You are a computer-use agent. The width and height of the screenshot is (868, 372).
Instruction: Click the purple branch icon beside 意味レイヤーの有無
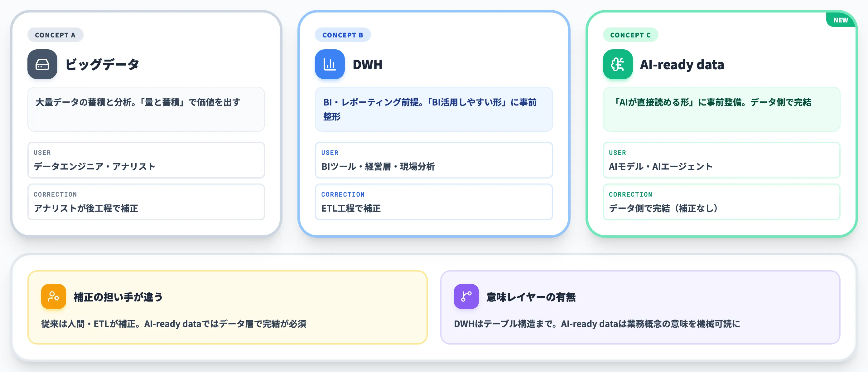(x=466, y=296)
